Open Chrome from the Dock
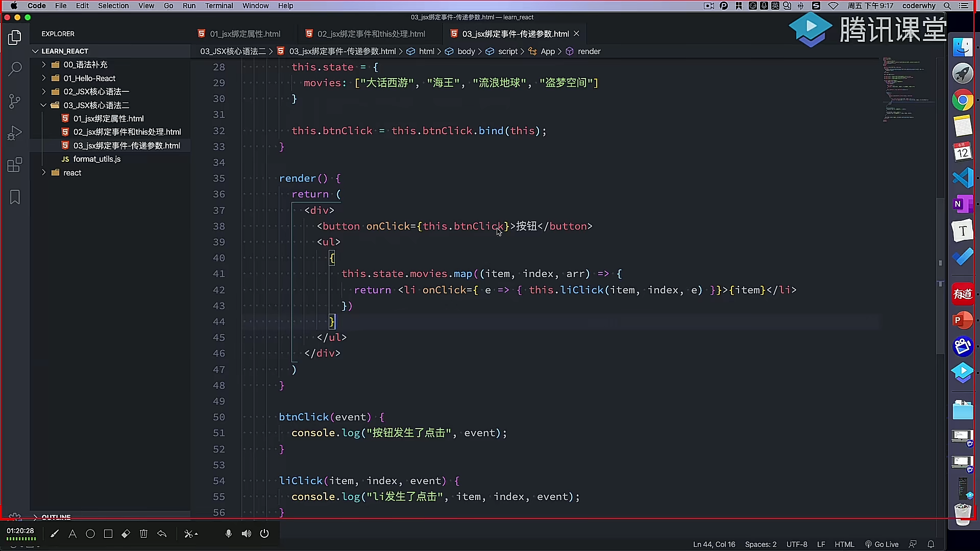 coord(963,100)
